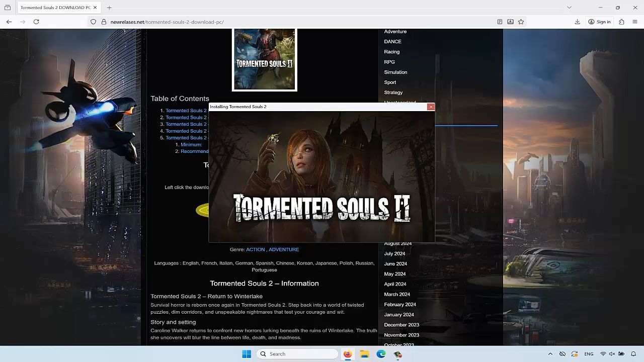The width and height of the screenshot is (644, 362).
Task: Bookmark this page with the star icon
Action: (521, 22)
